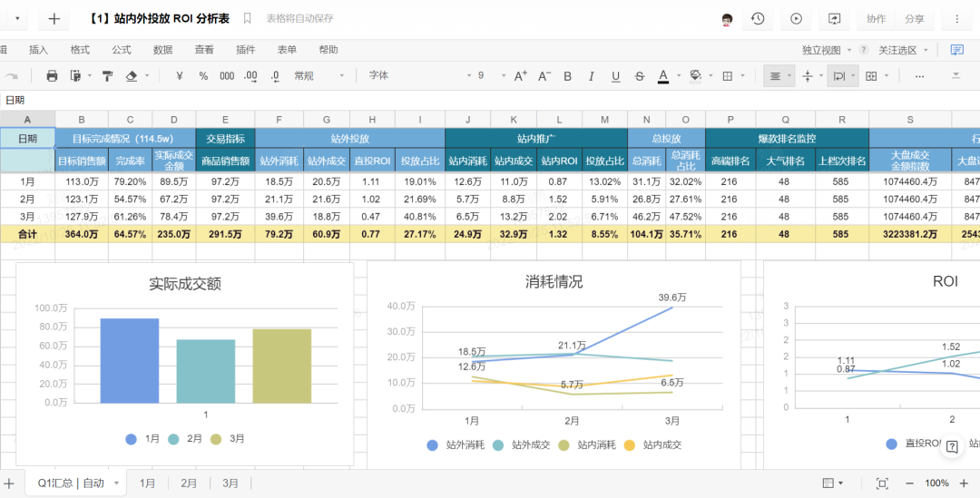Toggle italic formatting

click(x=592, y=75)
